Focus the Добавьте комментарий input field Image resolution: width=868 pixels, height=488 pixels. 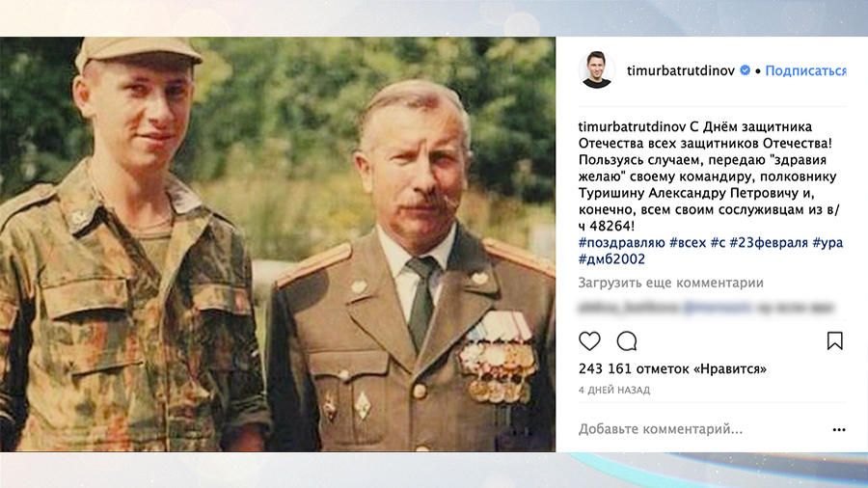point(703,429)
